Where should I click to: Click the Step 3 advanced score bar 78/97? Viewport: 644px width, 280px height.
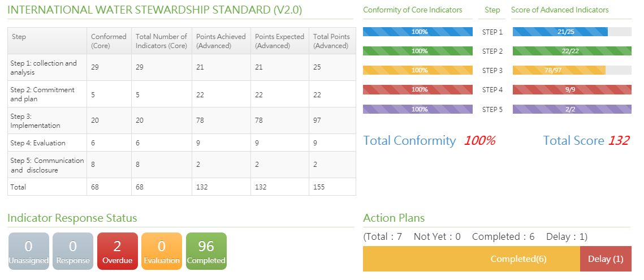pos(559,70)
